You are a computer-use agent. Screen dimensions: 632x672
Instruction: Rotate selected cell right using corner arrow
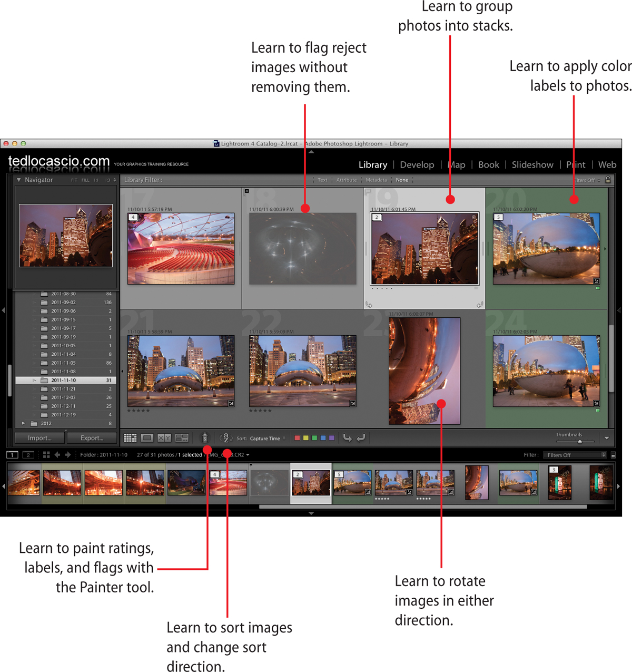[480, 305]
